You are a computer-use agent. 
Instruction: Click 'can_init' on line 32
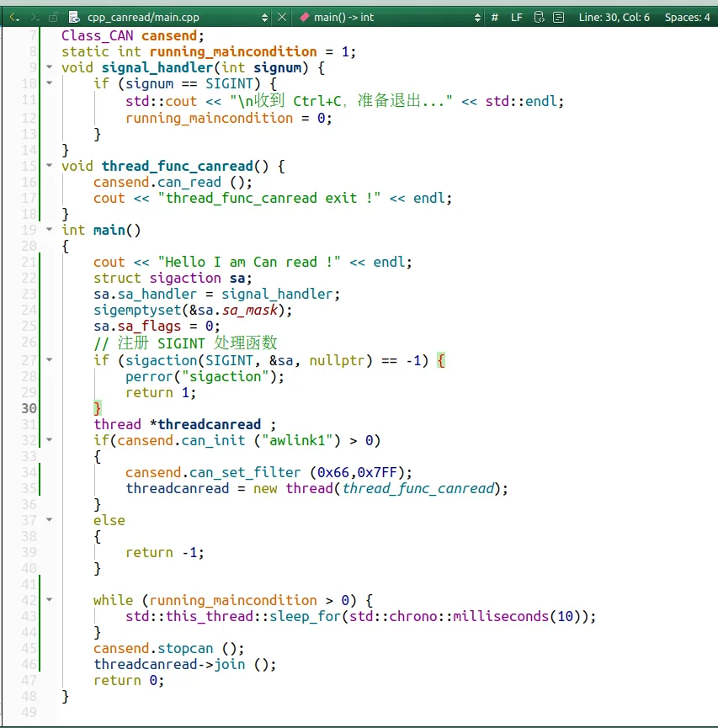[213, 441]
